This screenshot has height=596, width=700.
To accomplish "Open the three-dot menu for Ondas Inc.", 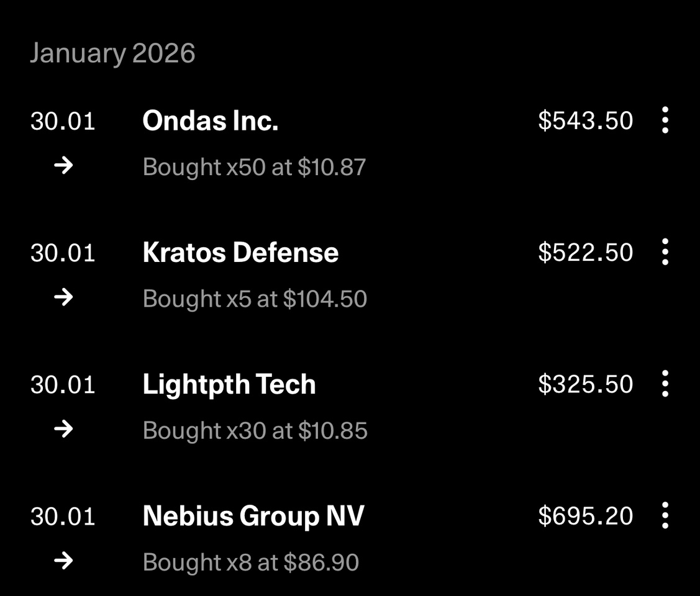I will 665,120.
